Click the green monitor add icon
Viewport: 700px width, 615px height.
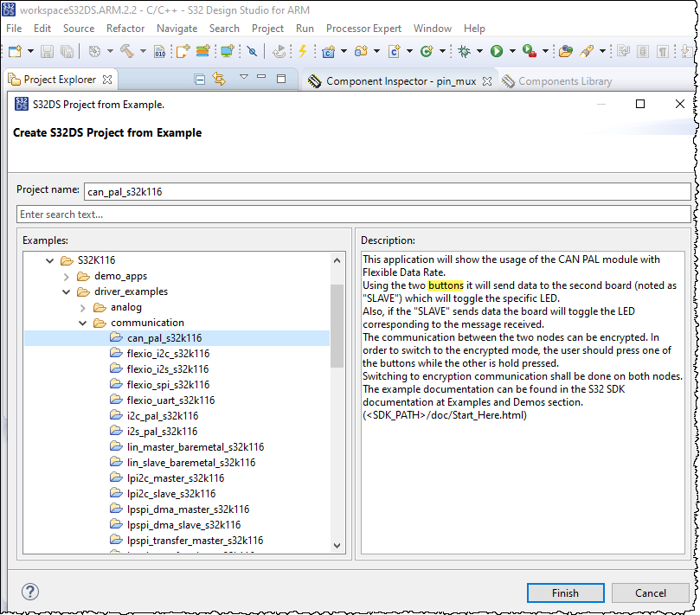click(228, 51)
